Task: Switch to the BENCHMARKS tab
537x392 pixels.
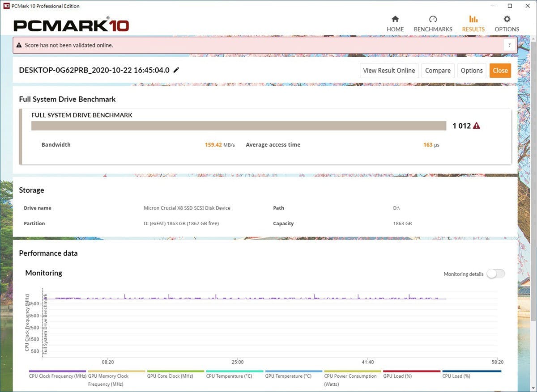Action: [x=433, y=24]
